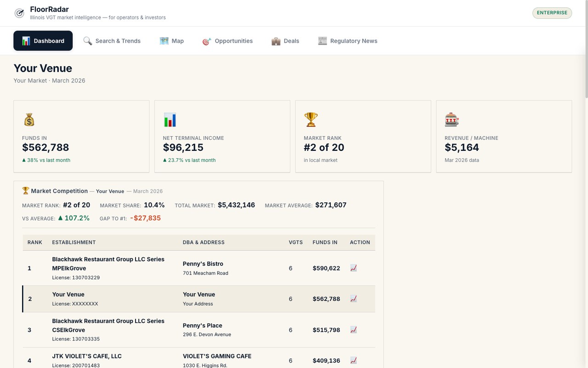588x368 pixels.
Task: Open the Dashboard tab
Action: coord(43,41)
